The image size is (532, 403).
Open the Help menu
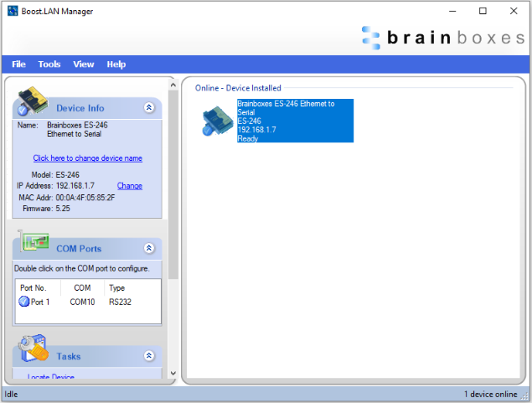click(116, 65)
